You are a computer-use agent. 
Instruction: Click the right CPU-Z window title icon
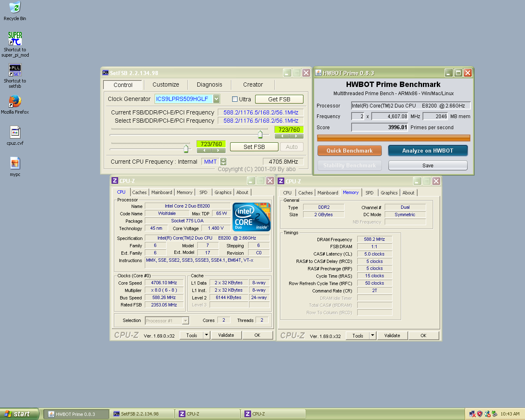[x=281, y=181]
